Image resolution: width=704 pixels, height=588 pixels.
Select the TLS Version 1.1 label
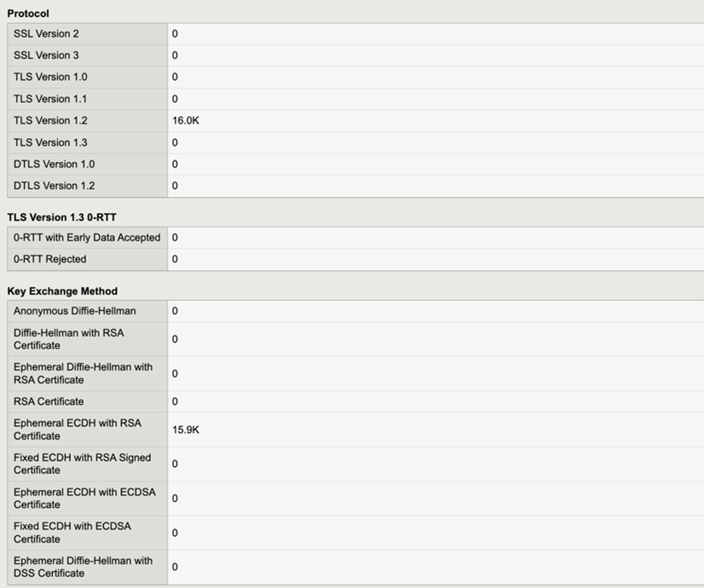point(50,99)
